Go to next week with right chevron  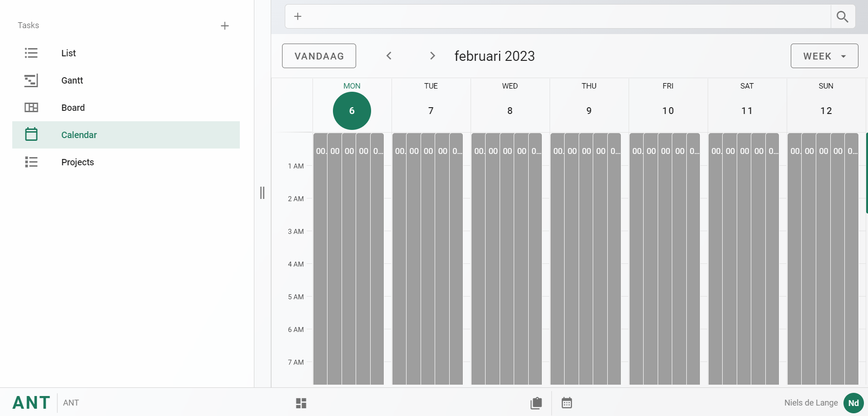(432, 56)
